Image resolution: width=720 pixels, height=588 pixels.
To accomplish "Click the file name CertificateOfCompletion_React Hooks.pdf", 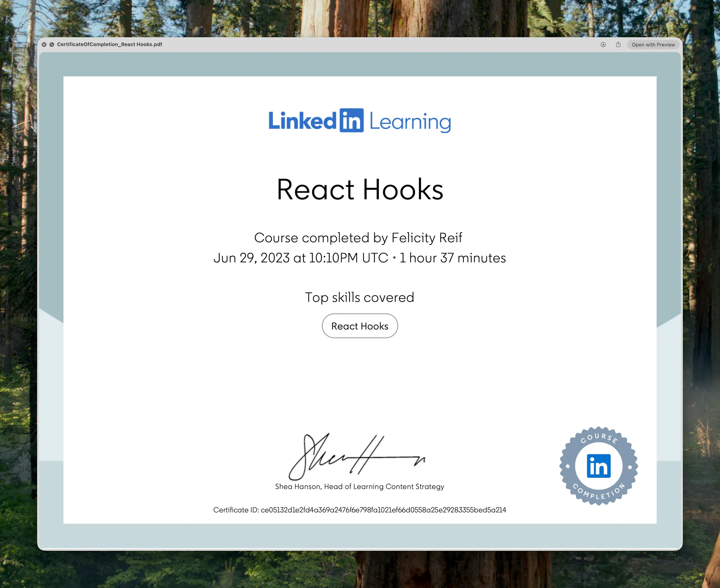I will [x=109, y=44].
